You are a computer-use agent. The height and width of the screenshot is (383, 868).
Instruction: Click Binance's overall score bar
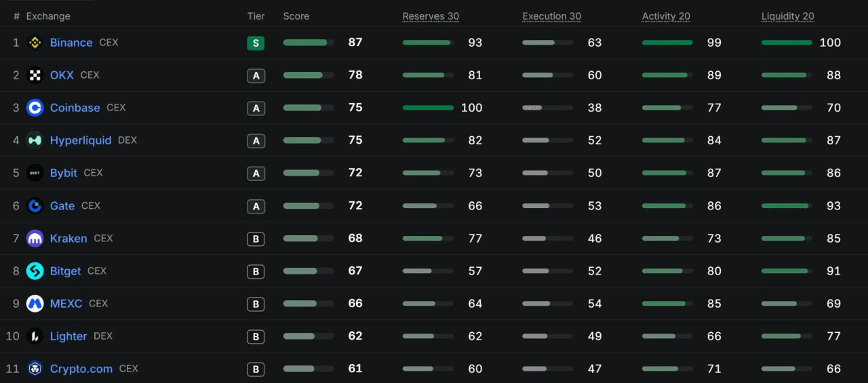[x=309, y=43]
